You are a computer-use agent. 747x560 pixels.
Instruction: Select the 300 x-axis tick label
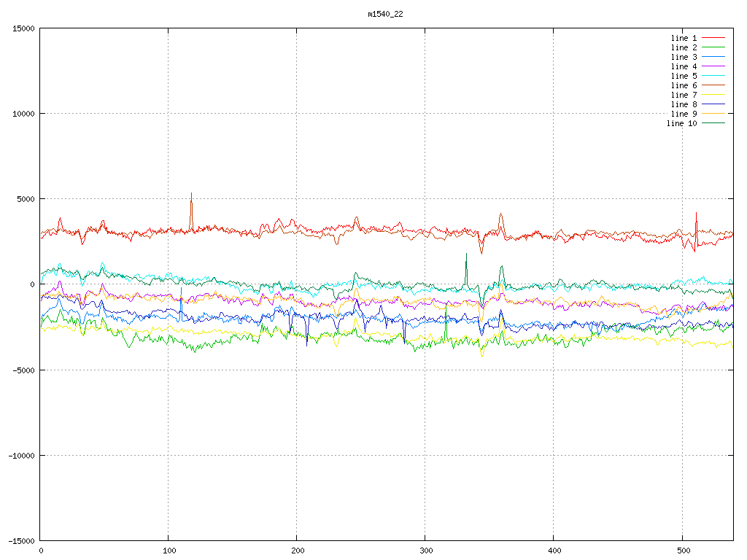coord(425,551)
